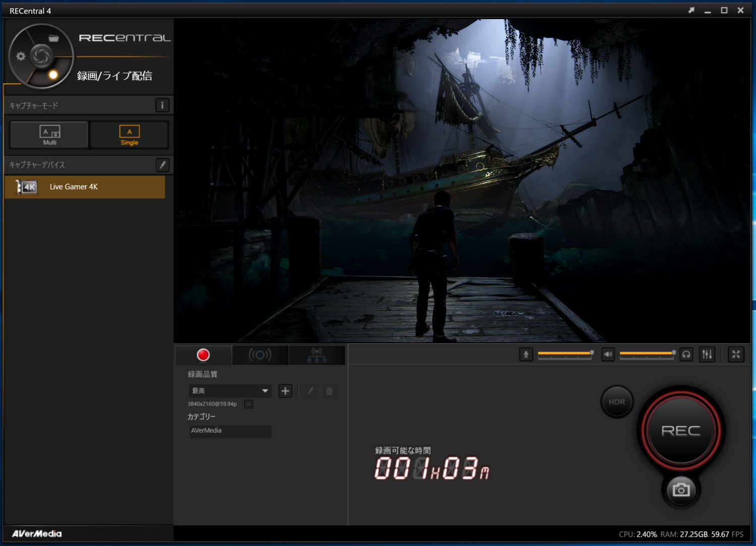Enter fullscreen preview mode
Viewport: 756px width, 546px height.
point(736,354)
